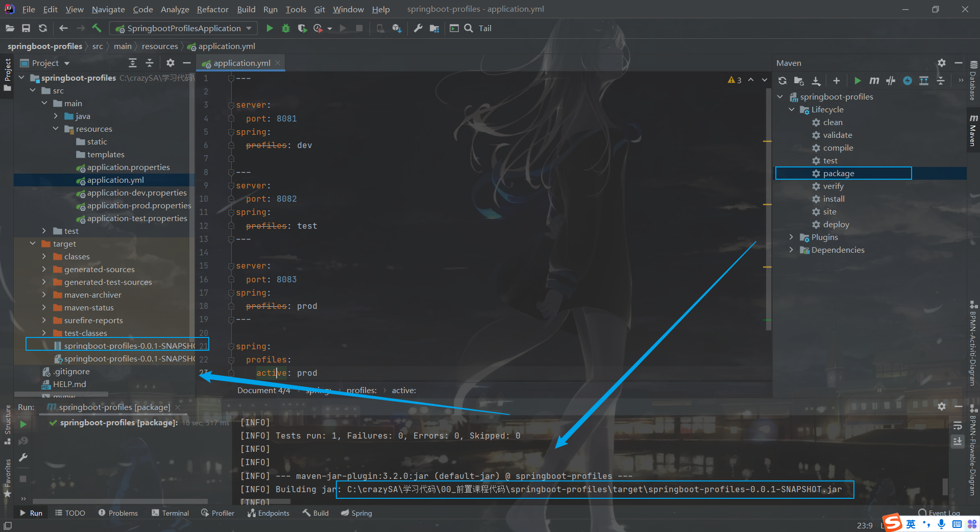This screenshot has height=532, width=980.
Task: Start debugging with the green bug icon
Action: click(286, 29)
